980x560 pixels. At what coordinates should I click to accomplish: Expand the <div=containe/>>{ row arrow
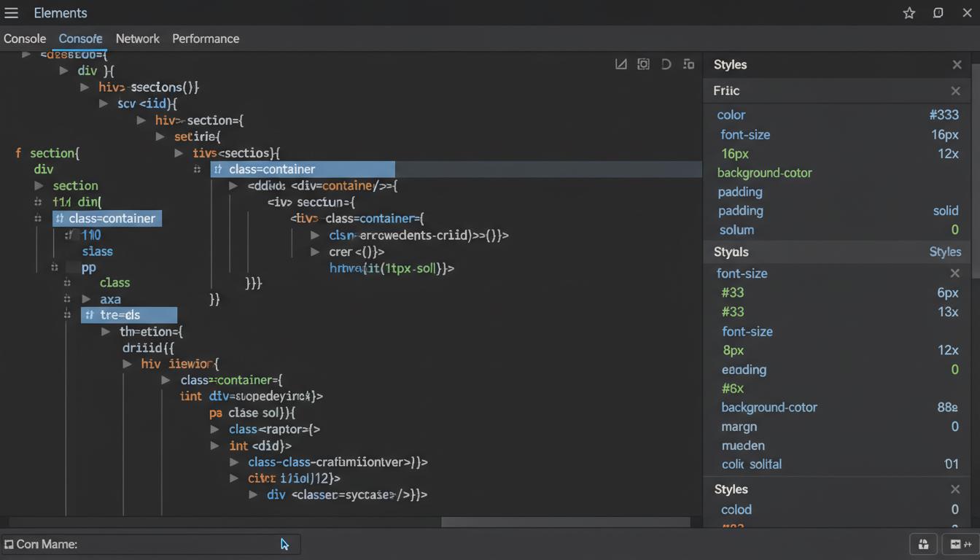(233, 186)
